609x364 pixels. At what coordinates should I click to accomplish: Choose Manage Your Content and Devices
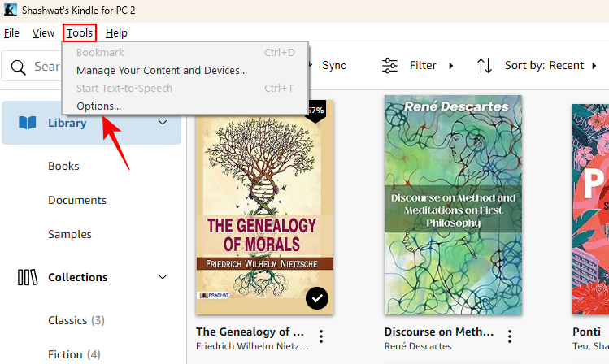(x=161, y=71)
